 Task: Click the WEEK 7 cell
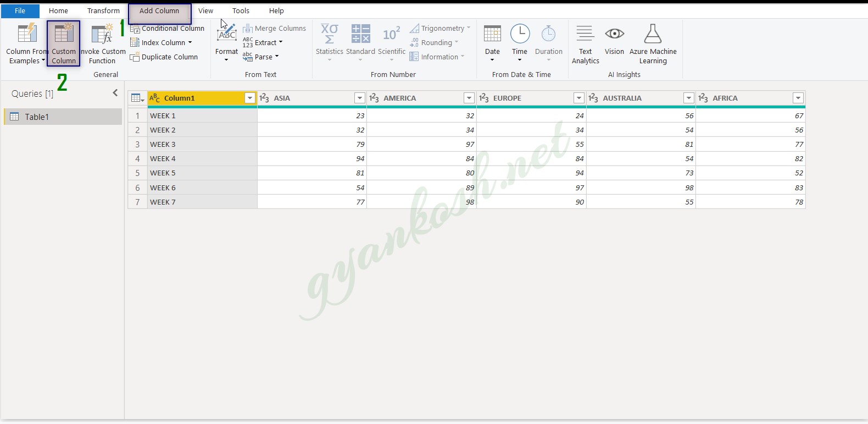202,202
